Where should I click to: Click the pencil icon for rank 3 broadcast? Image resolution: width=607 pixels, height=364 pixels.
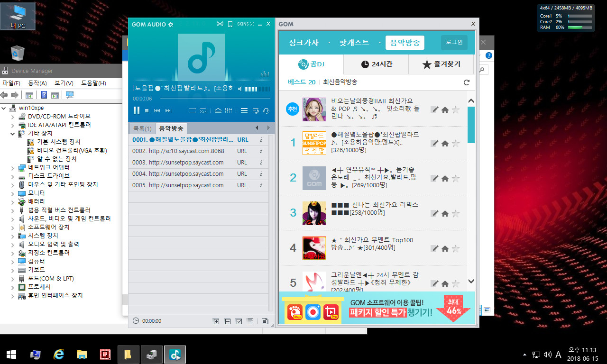point(434,214)
